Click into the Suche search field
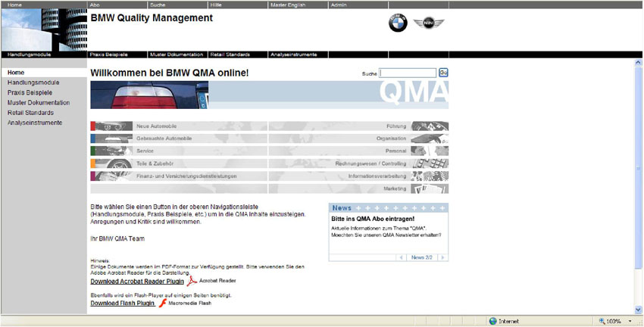The width and height of the screenshot is (644, 327). [x=408, y=73]
